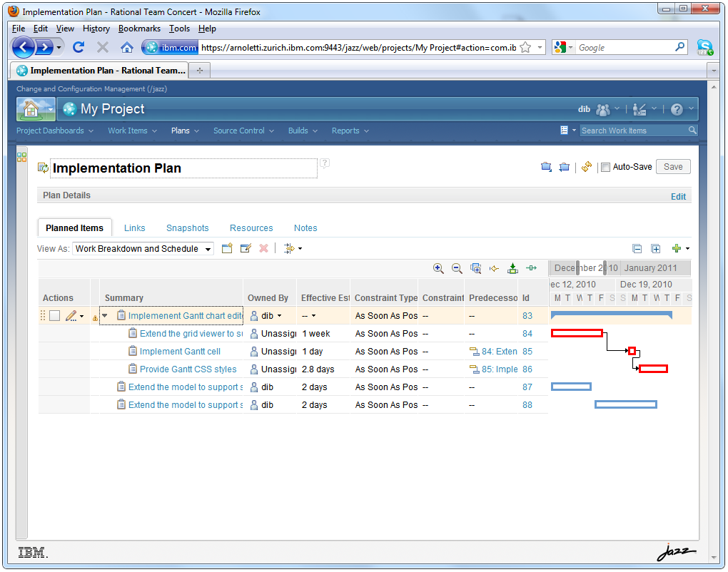Click the zoom to fit Gantt icon
728x572 pixels.
pos(475,268)
